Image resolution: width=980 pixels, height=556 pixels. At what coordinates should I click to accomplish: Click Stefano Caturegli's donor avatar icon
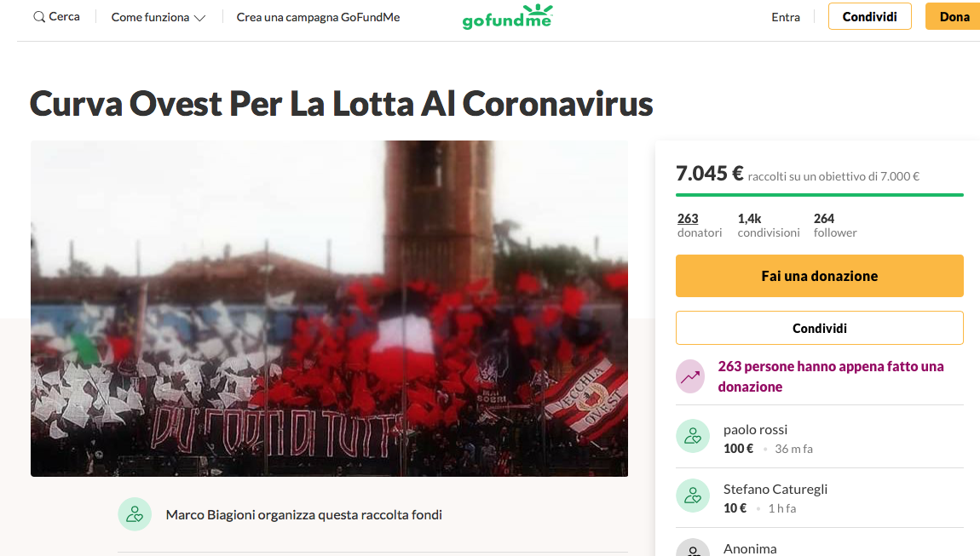click(x=693, y=496)
